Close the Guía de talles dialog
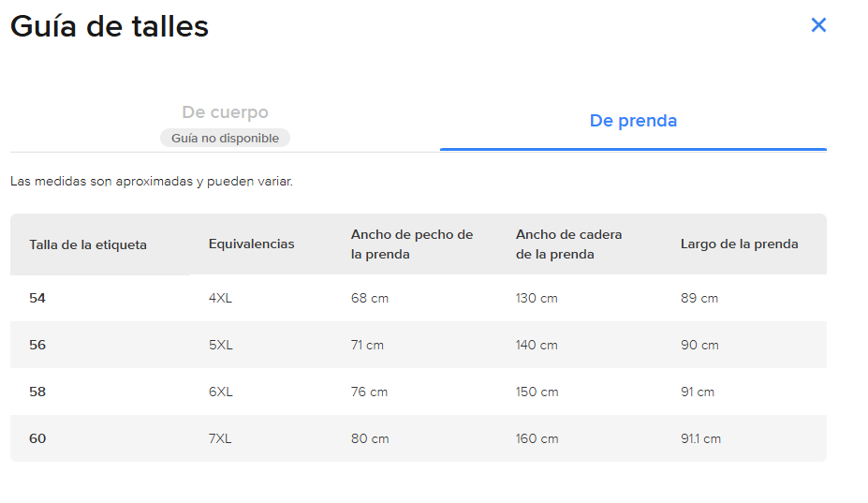 pos(818,25)
